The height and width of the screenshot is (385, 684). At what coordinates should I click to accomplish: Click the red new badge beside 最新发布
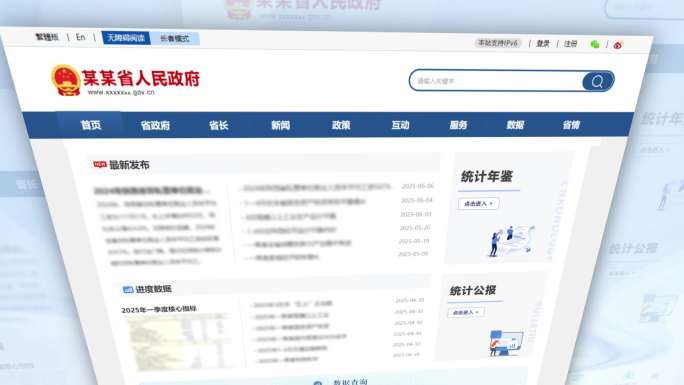[100, 164]
